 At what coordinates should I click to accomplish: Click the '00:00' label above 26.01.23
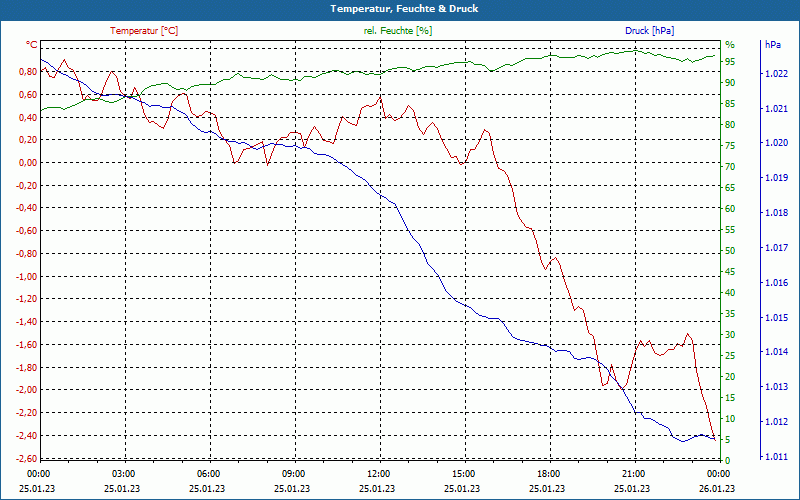(x=717, y=473)
